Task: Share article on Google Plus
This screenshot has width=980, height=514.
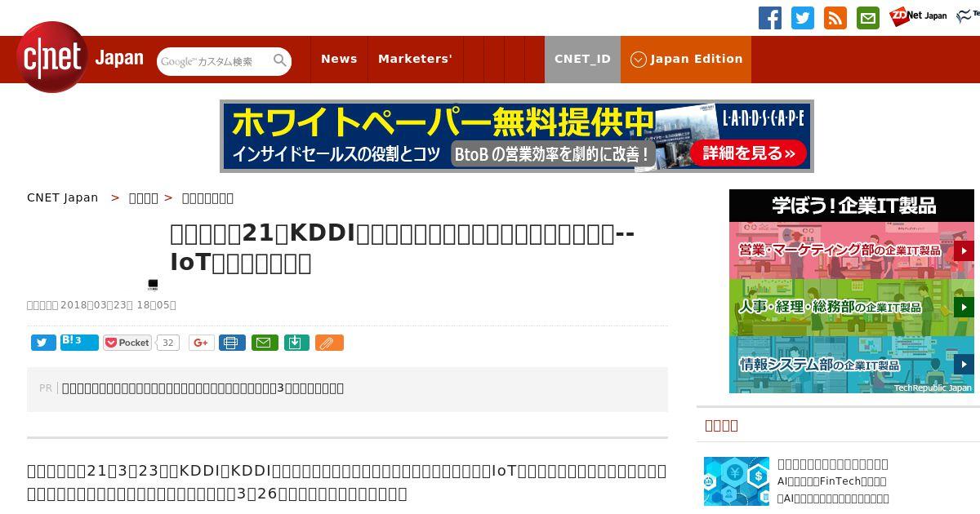Action: [x=201, y=343]
